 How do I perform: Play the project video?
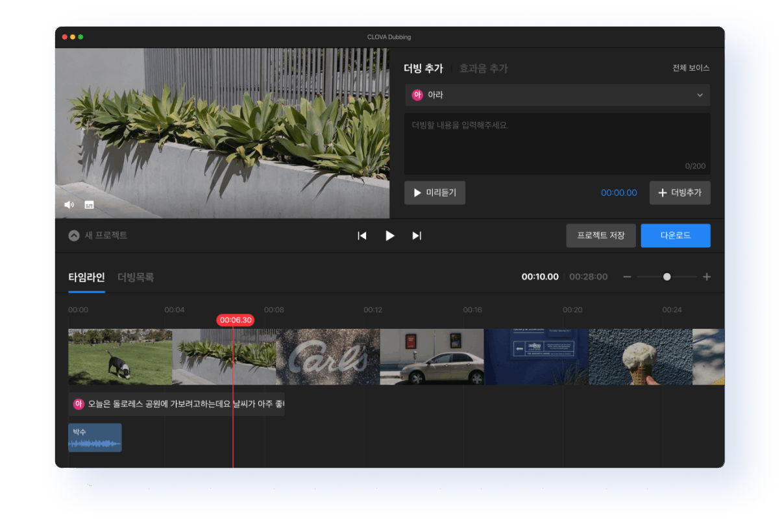[389, 236]
